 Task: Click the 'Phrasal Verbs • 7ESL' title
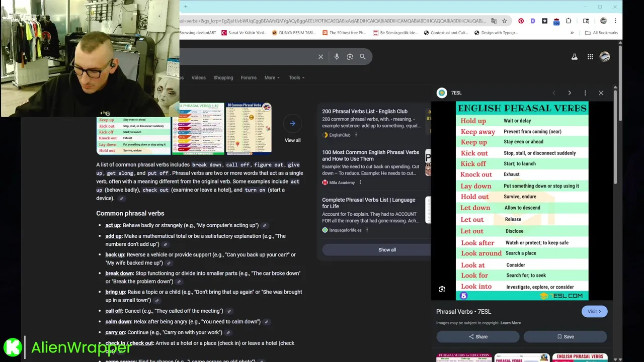pos(463,312)
